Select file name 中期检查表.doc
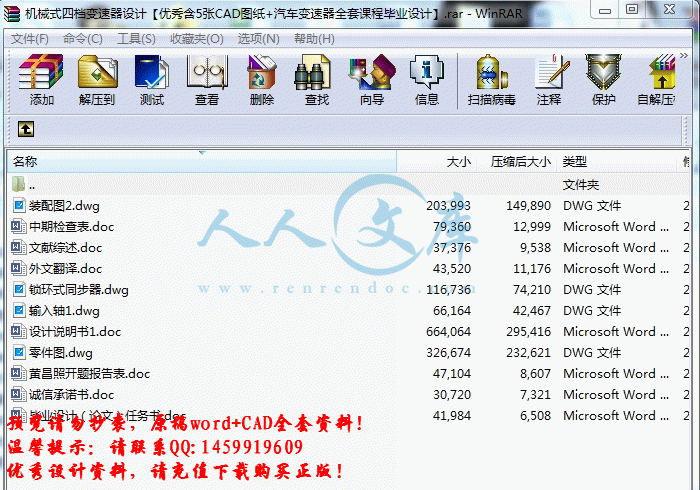The height and width of the screenshot is (490, 700). click(x=71, y=227)
